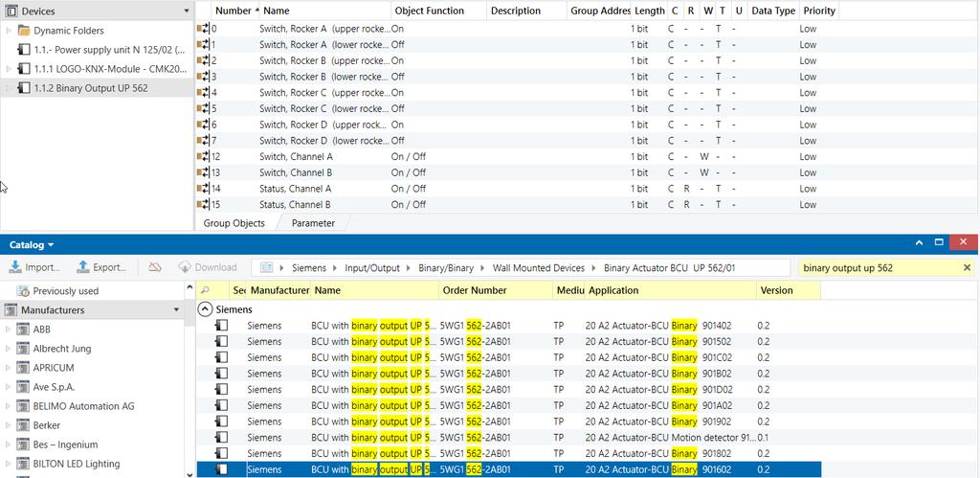The width and height of the screenshot is (980, 478).
Task: Select the 1.1.1 LOGO-KNX-Module device
Action: pos(110,69)
